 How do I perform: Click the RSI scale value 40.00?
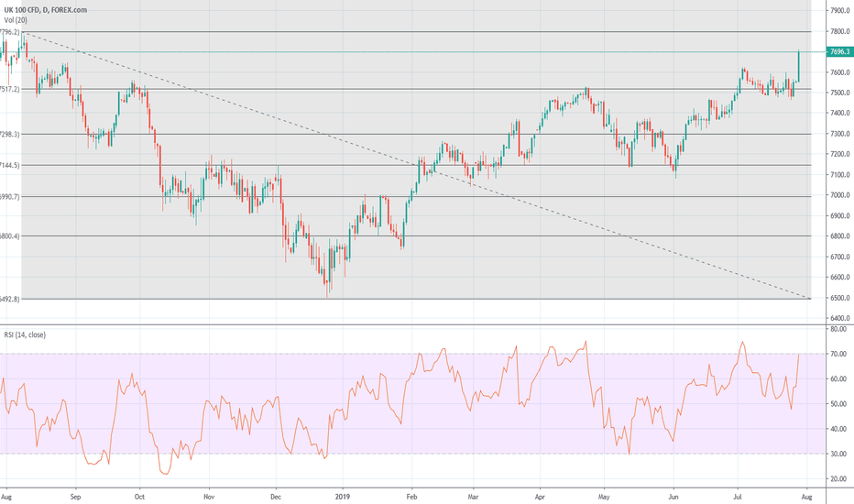[838, 429]
